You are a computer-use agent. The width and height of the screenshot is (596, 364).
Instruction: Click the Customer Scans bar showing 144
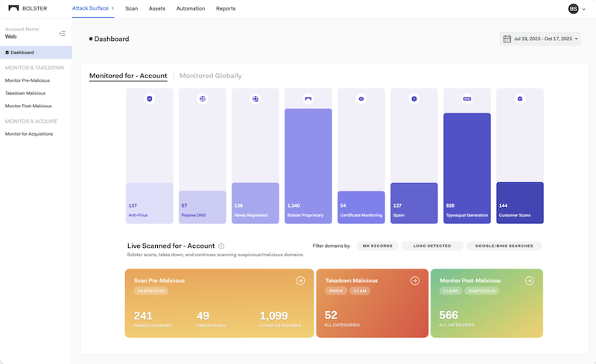(520, 203)
